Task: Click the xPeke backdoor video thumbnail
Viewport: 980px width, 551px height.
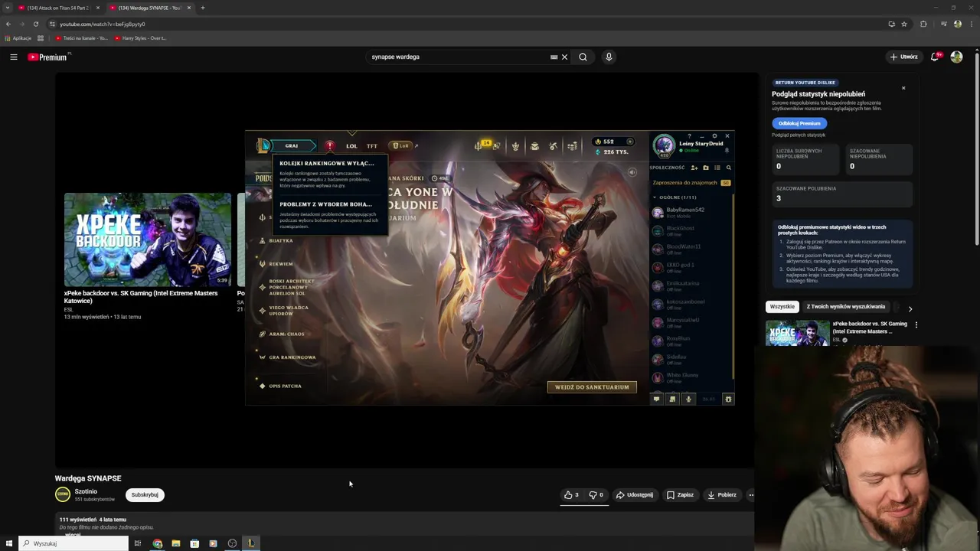Action: click(147, 240)
